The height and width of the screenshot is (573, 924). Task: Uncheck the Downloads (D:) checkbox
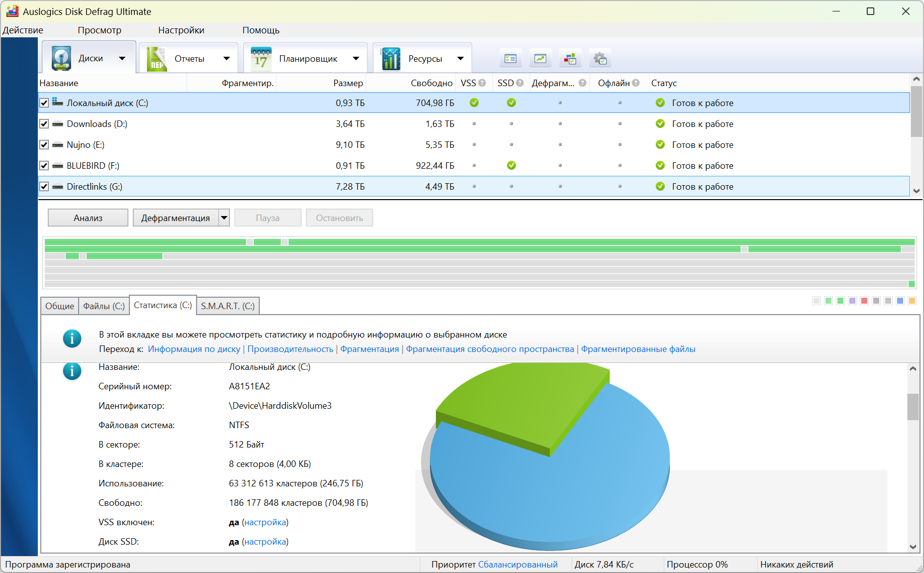(44, 124)
